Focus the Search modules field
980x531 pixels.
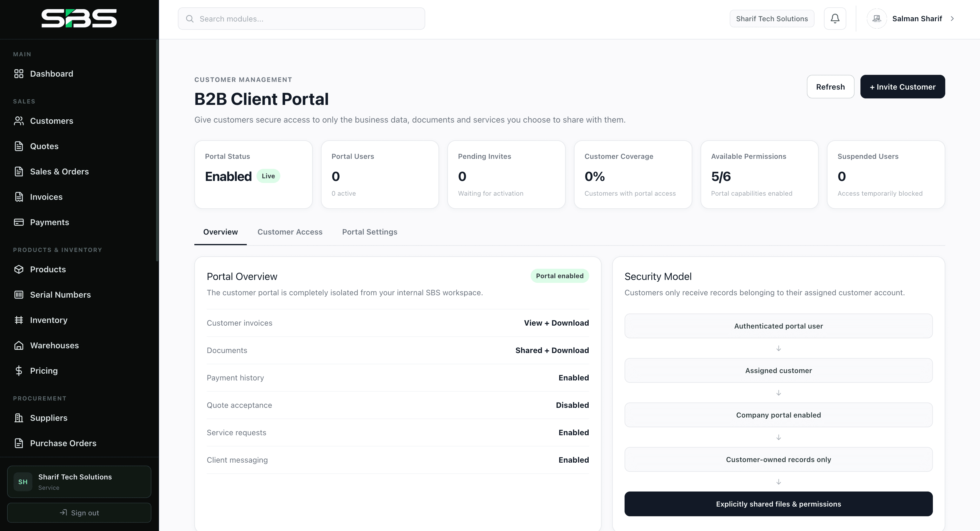[x=301, y=19]
